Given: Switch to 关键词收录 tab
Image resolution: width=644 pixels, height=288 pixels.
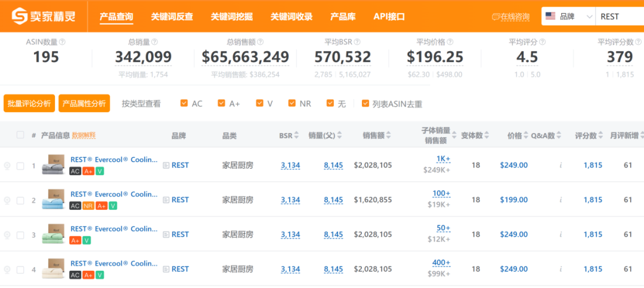Looking at the screenshot, I should 292,17.
